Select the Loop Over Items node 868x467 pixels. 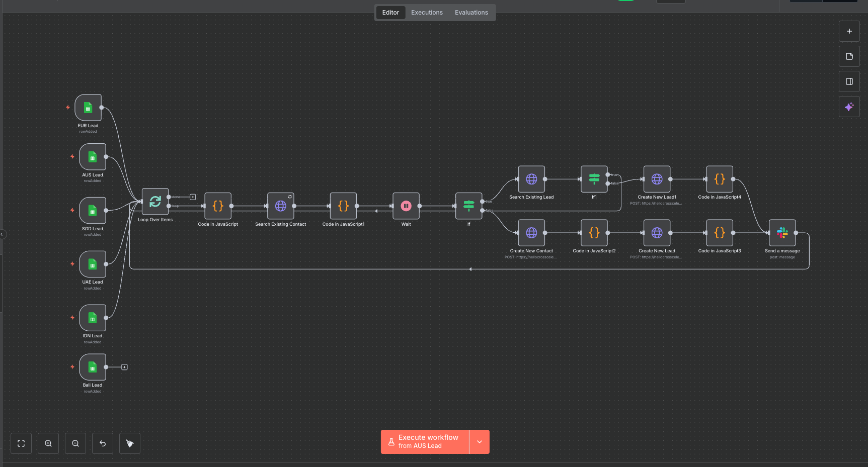pyautogui.click(x=155, y=202)
